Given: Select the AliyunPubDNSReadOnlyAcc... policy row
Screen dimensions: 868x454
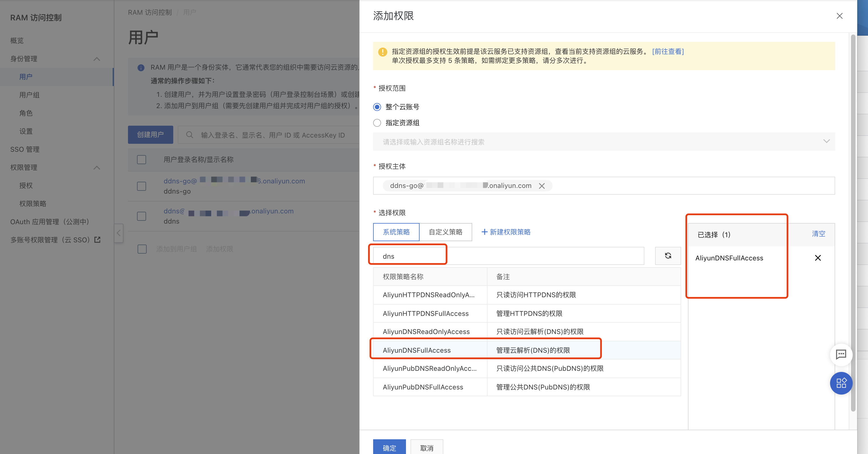Looking at the screenshot, I should coord(527,369).
